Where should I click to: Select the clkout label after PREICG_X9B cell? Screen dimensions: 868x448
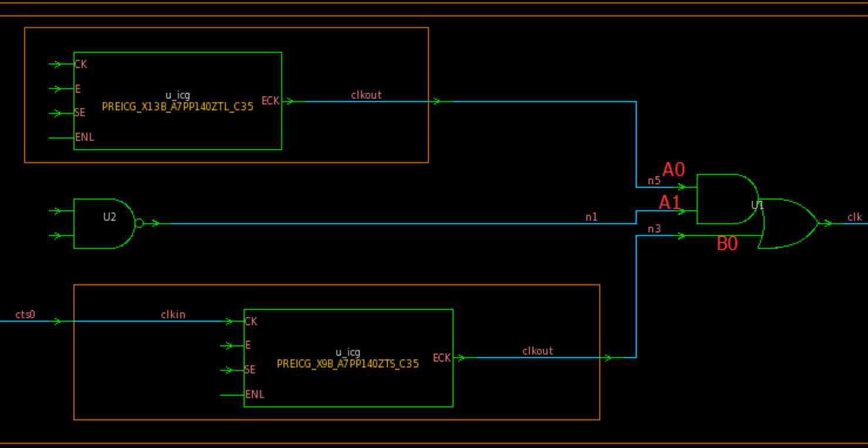point(538,351)
